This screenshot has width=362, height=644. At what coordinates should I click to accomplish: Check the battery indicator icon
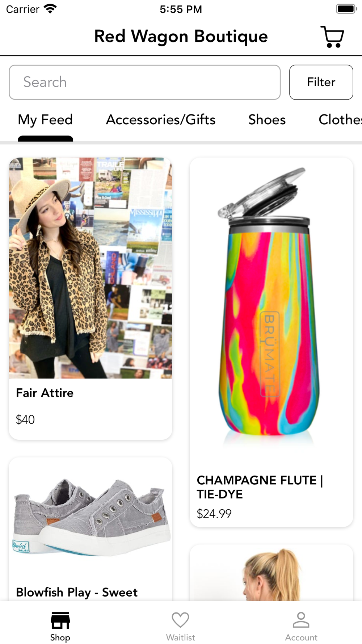click(346, 9)
